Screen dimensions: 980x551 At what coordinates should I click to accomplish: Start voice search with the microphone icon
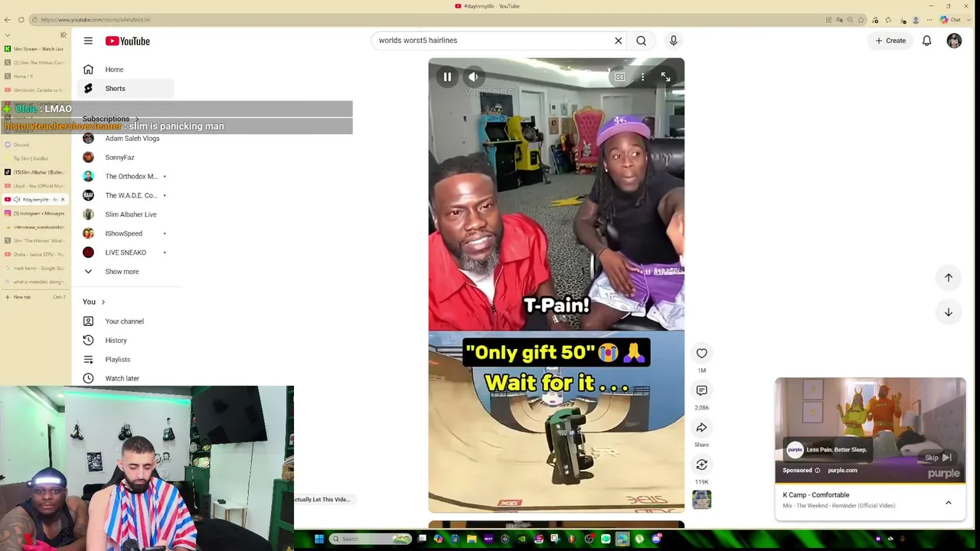674,41
